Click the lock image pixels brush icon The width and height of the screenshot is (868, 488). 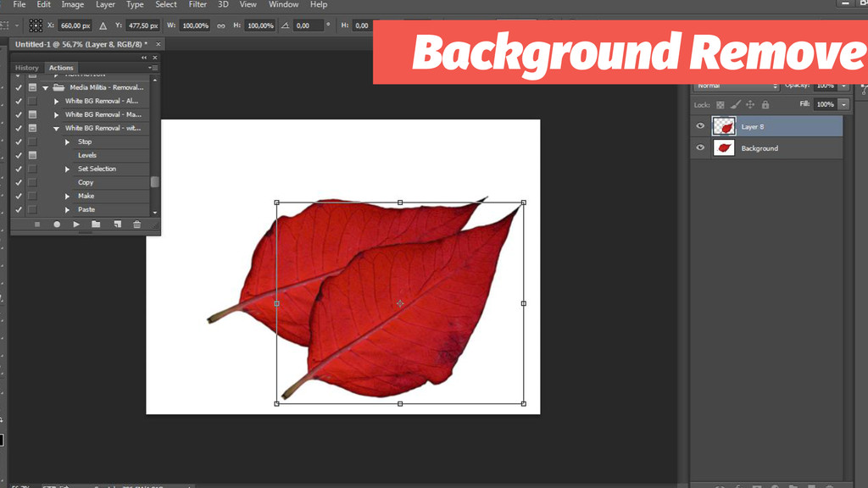[735, 105]
